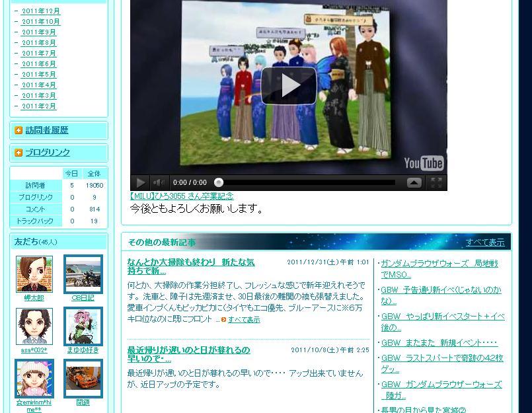
Task: Open the 2011年8月 archive
Action: pyautogui.click(x=39, y=43)
